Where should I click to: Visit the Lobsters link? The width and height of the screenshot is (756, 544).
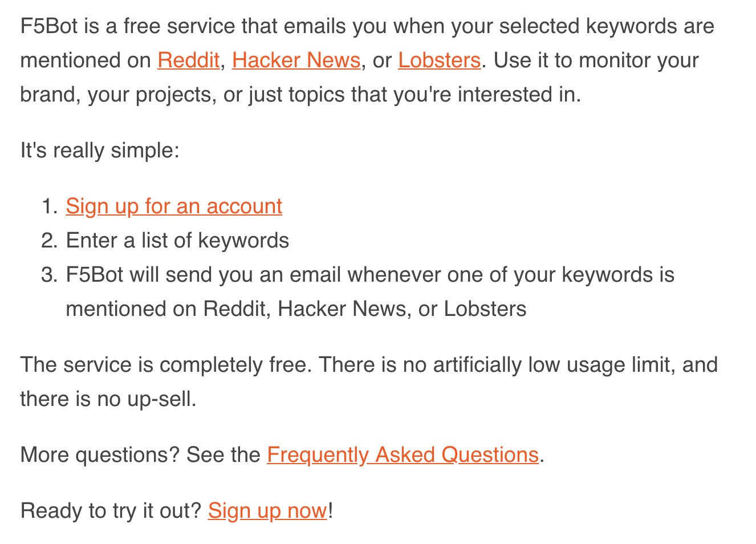439,60
